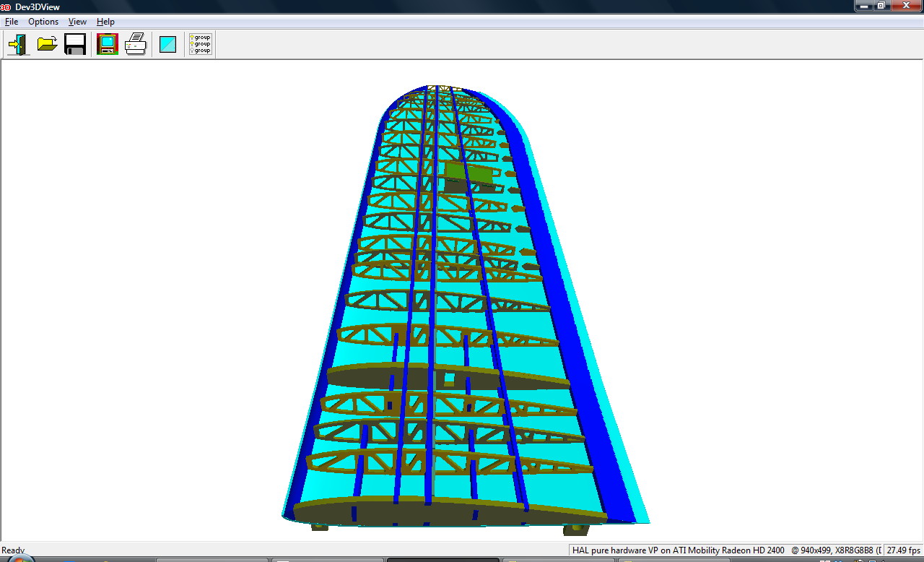The height and width of the screenshot is (562, 924).
Task: Open the group list toolbar button
Action: coord(200,44)
